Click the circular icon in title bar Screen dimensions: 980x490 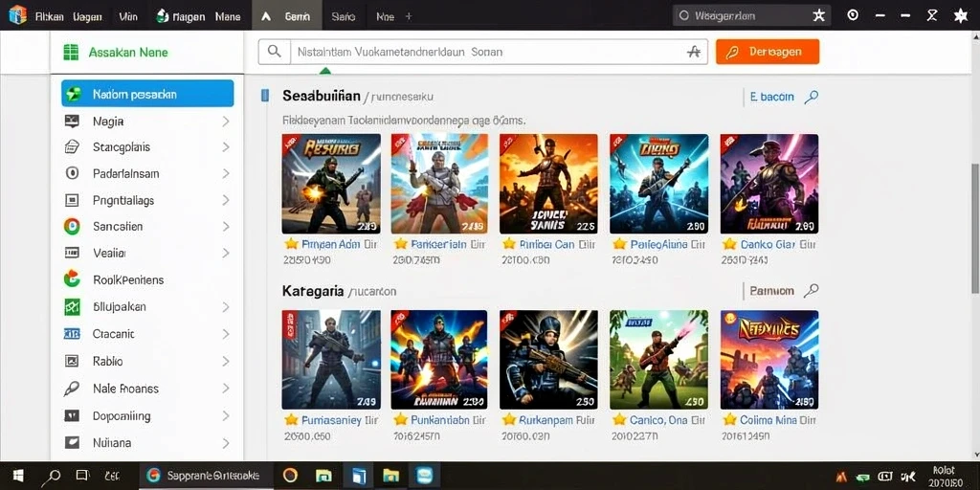tap(852, 15)
